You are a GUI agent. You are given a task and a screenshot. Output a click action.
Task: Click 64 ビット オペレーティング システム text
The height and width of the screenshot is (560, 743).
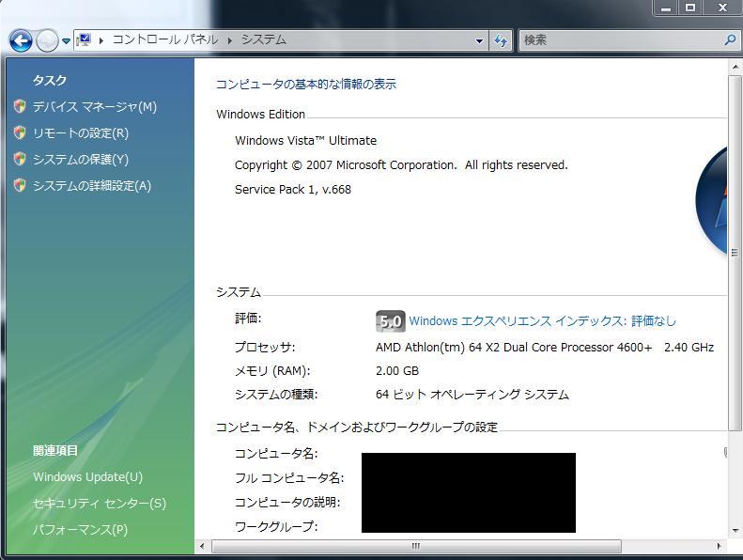click(472, 395)
